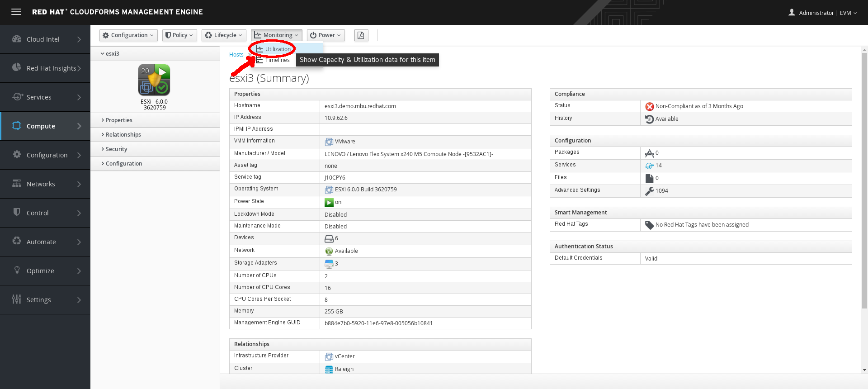Click the green Power State on icon
Viewport: 868px width, 389px height.
[329, 203]
